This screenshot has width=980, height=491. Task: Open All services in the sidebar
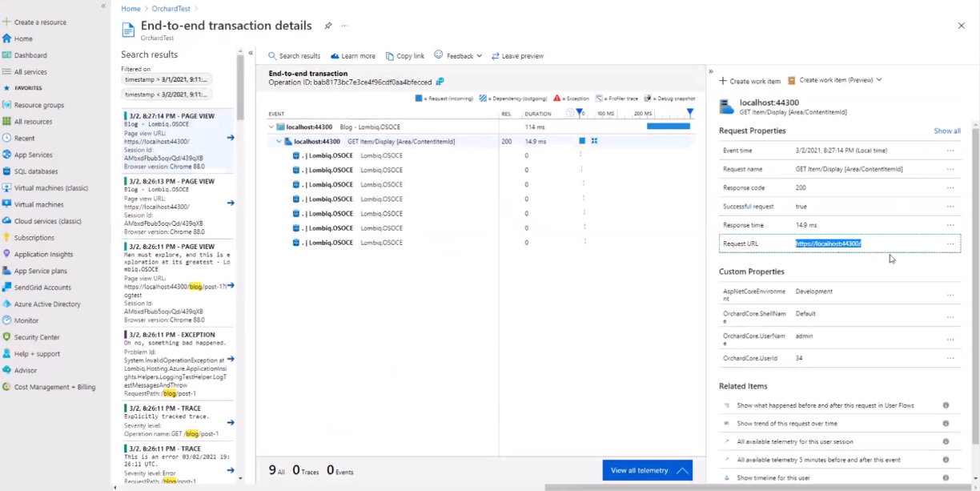(30, 72)
